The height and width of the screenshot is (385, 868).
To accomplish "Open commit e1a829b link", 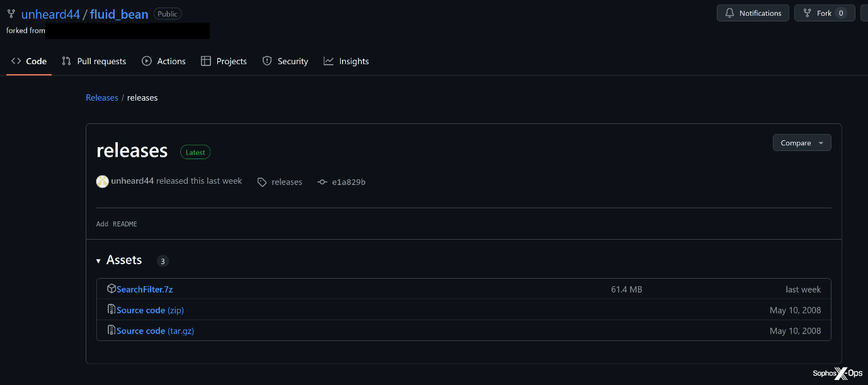I will click(348, 182).
